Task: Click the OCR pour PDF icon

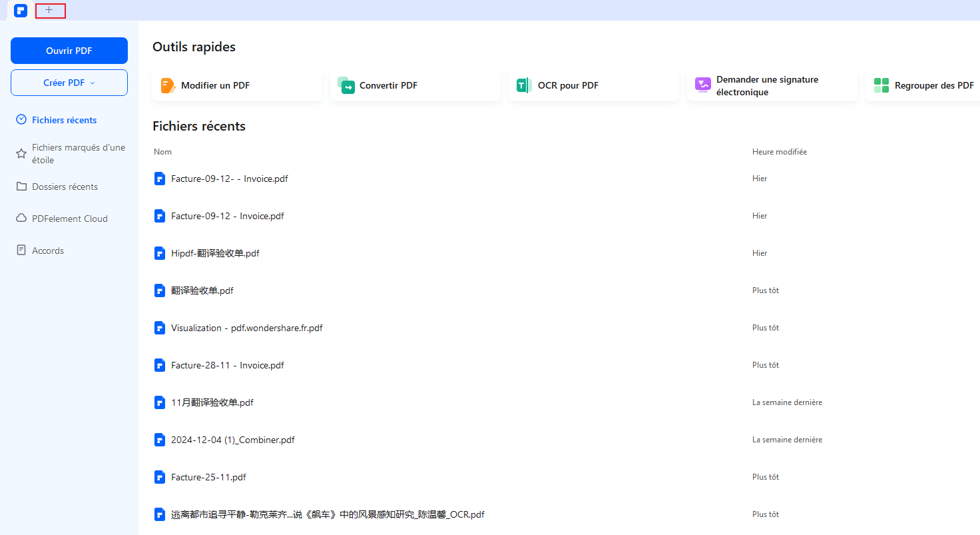Action: (524, 85)
